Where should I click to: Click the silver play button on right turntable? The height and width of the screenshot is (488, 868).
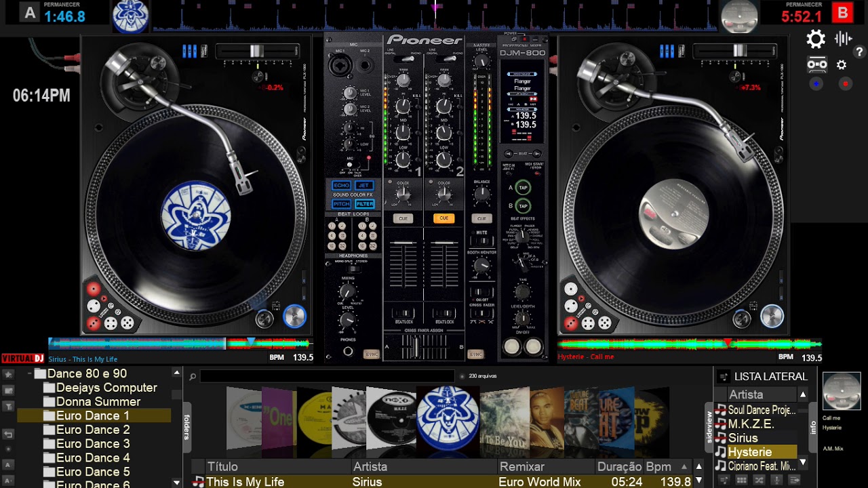[772, 317]
